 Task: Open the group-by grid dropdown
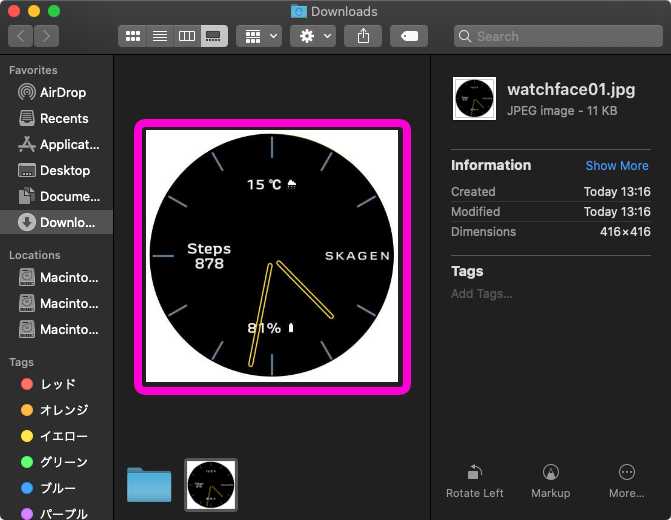pyautogui.click(x=259, y=36)
